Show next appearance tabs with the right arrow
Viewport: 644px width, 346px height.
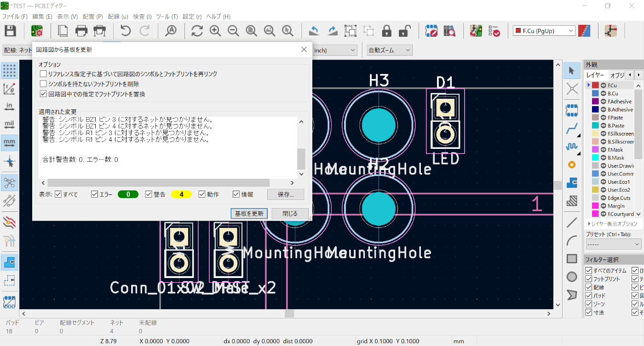point(638,74)
